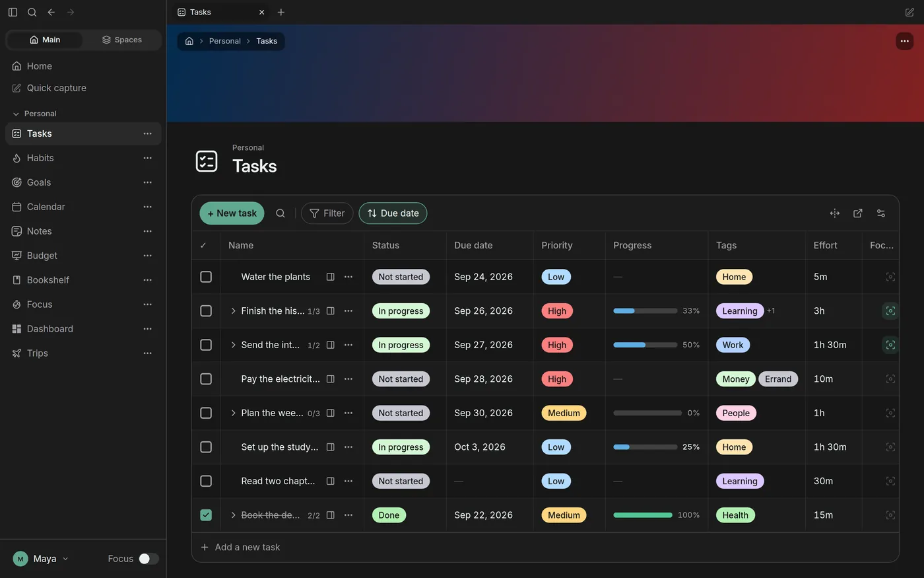Open Habits page options ellipsis
The width and height of the screenshot is (924, 578).
[x=148, y=158]
